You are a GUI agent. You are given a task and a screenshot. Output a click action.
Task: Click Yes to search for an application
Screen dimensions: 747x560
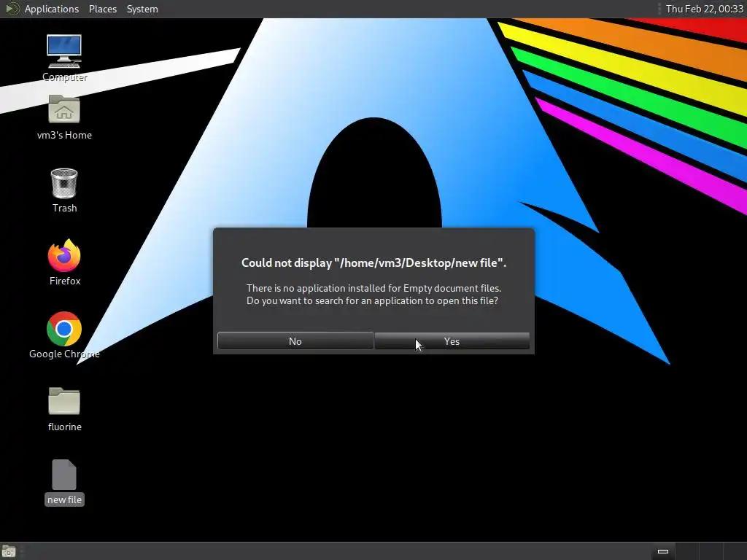pos(452,341)
